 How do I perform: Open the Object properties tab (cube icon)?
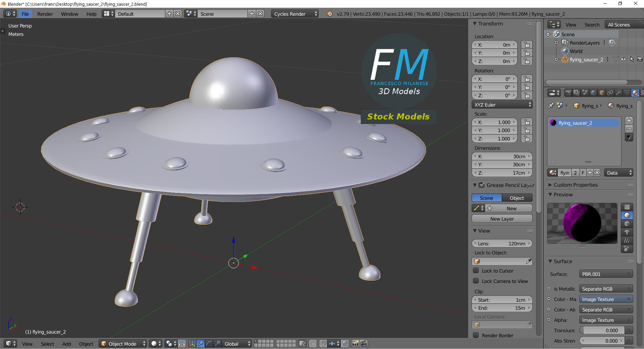(602, 93)
